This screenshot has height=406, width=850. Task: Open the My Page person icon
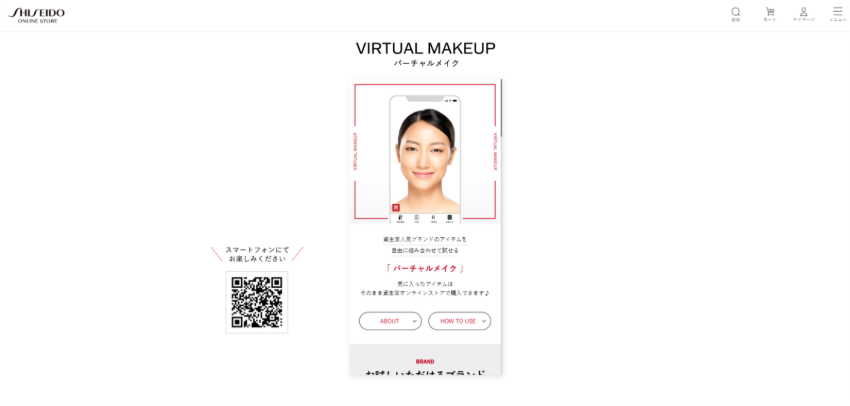coord(803,14)
